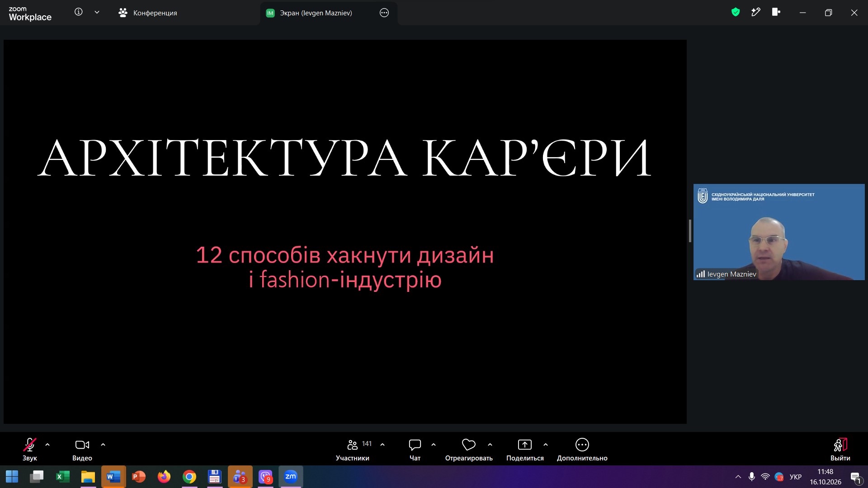Toggle camera with the Видео button
868x488 pixels.
[82, 449]
